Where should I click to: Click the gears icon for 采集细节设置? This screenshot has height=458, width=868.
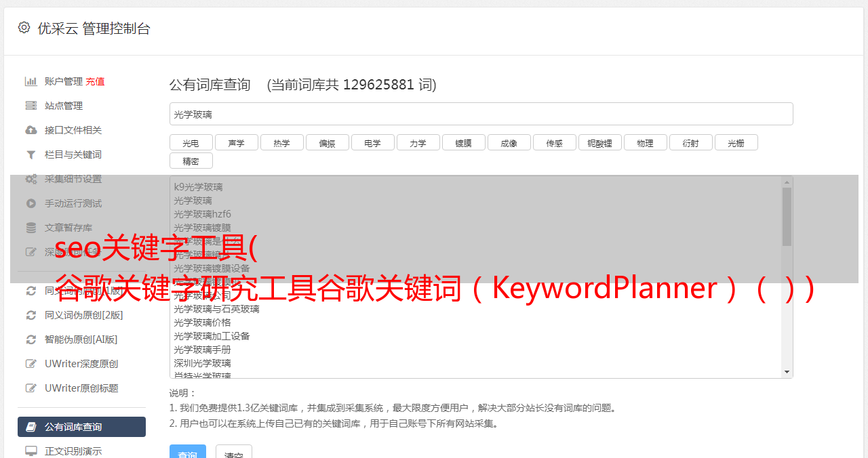[31, 179]
